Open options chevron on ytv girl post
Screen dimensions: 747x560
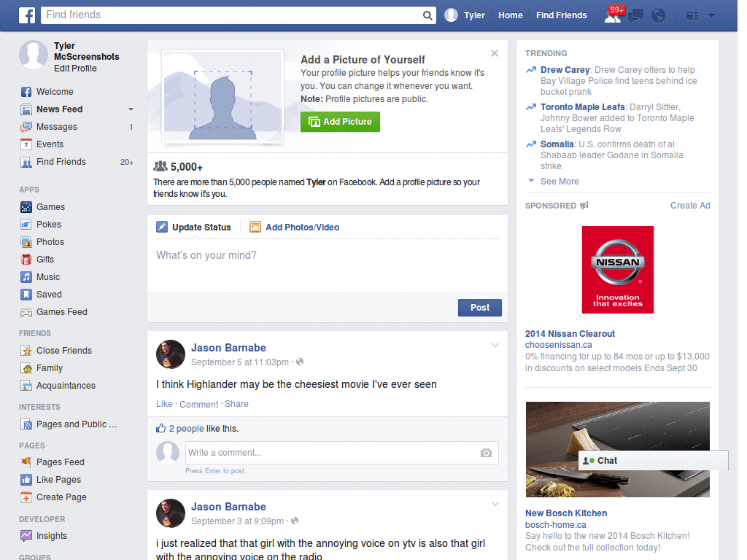(495, 504)
